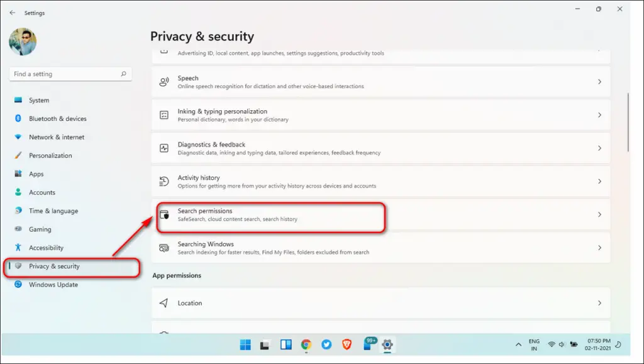Expand the Location row chevron

[x=599, y=303]
